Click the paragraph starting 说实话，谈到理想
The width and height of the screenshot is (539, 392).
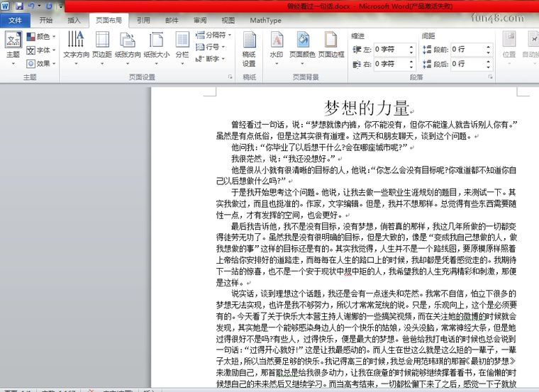[x=367, y=338]
